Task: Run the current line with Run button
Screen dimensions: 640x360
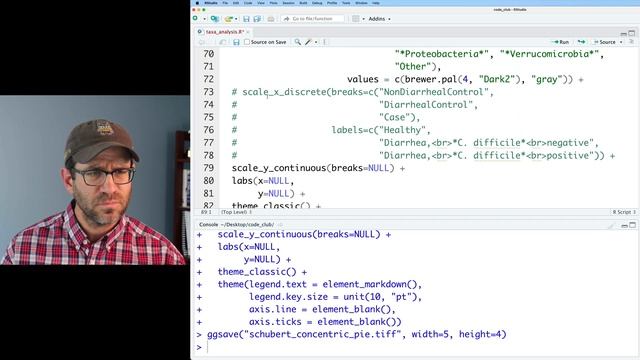Action: pos(560,42)
